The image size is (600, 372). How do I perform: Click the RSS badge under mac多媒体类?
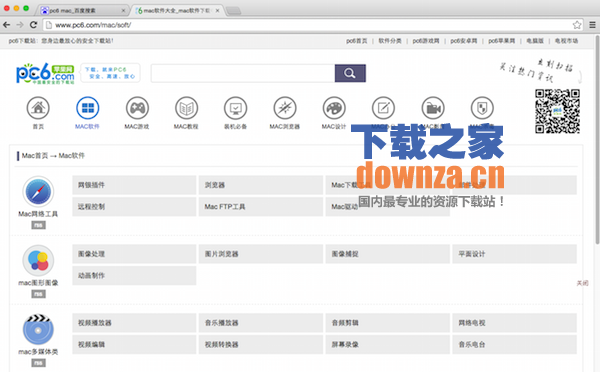point(38,363)
